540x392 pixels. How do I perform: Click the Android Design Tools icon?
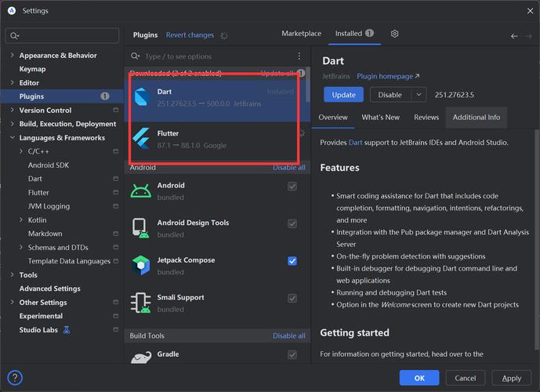point(140,228)
